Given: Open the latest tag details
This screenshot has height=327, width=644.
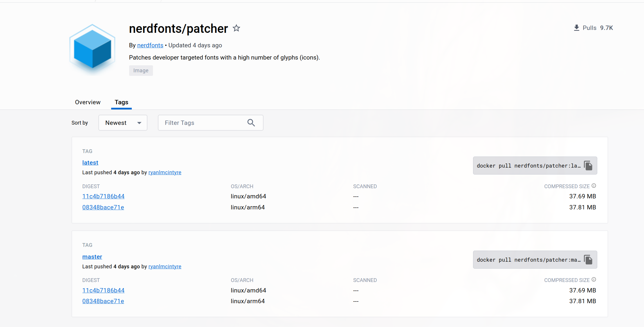Looking at the screenshot, I should (x=90, y=163).
